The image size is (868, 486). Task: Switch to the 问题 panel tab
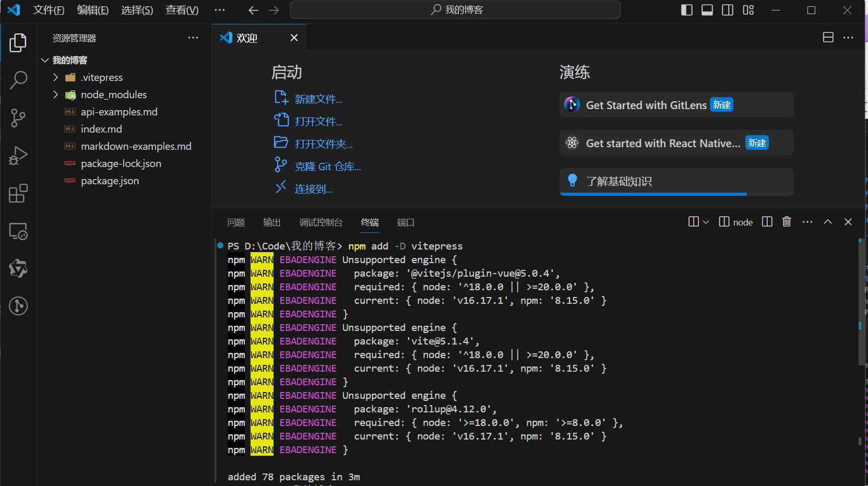(236, 222)
